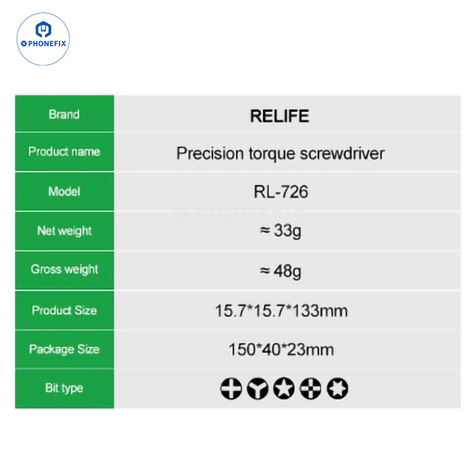Select the five-point pentalobe star bit icon
476x476 pixels.
tap(284, 389)
